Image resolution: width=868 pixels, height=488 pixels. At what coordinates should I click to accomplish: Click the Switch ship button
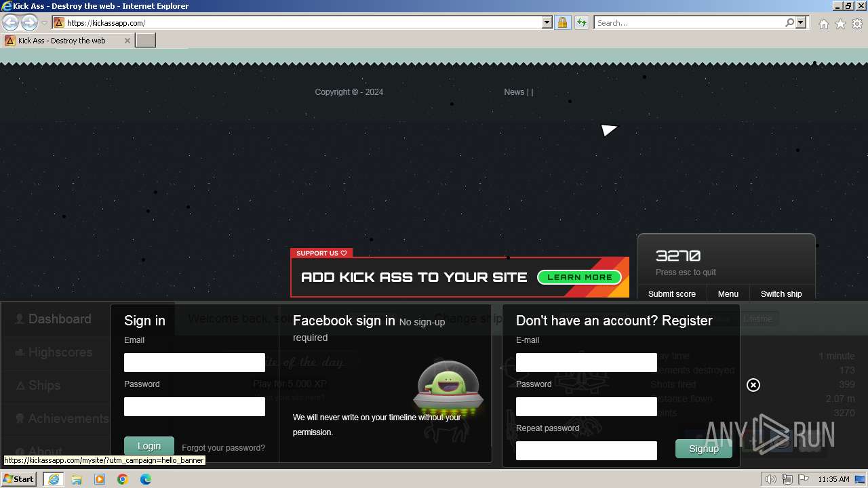point(781,294)
